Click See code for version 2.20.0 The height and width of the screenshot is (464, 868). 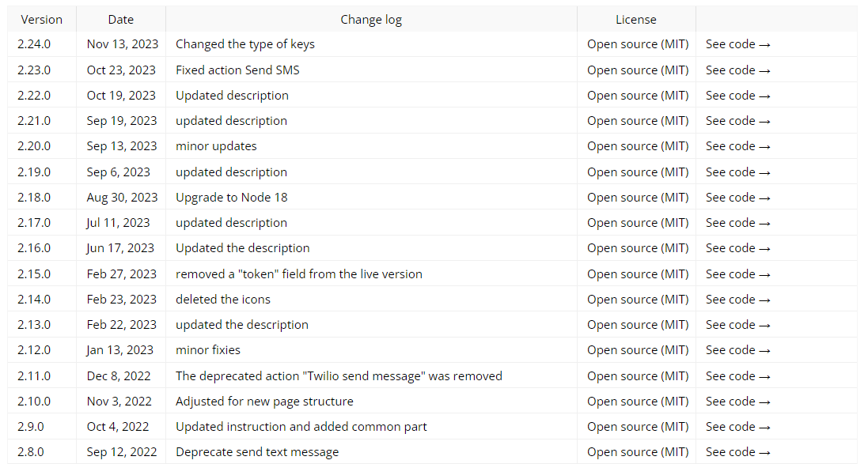point(737,146)
